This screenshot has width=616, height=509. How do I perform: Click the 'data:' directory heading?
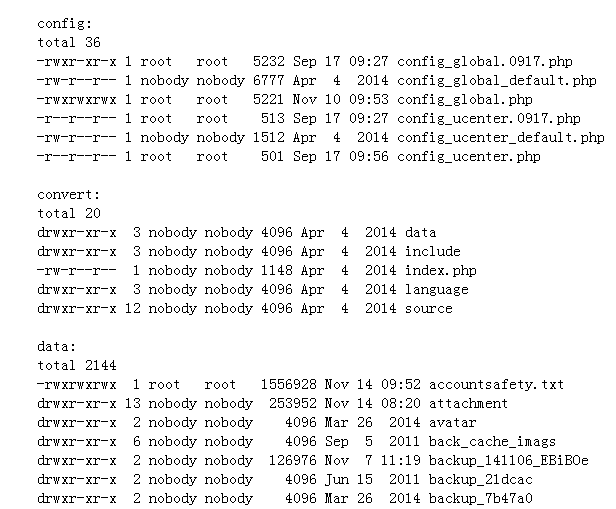pyautogui.click(x=56, y=347)
